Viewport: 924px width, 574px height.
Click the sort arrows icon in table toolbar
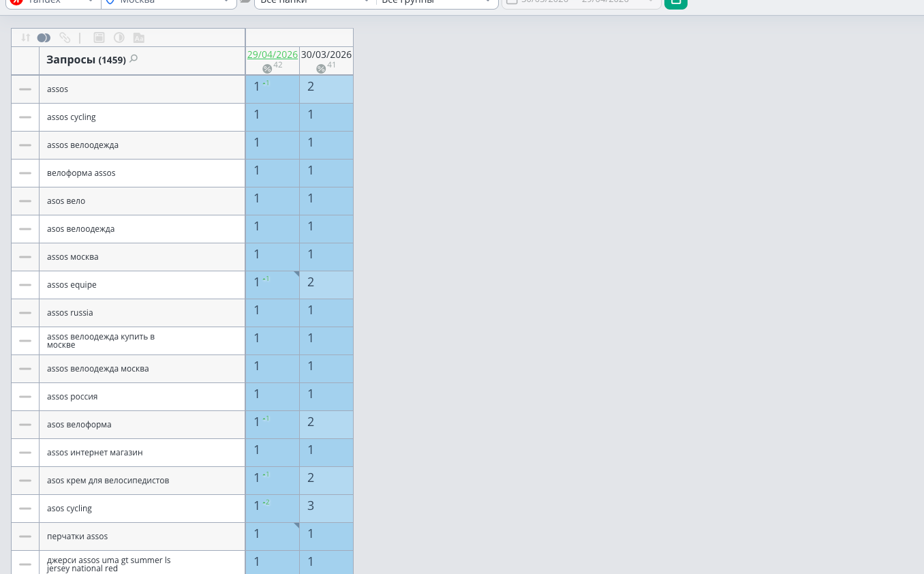point(26,38)
